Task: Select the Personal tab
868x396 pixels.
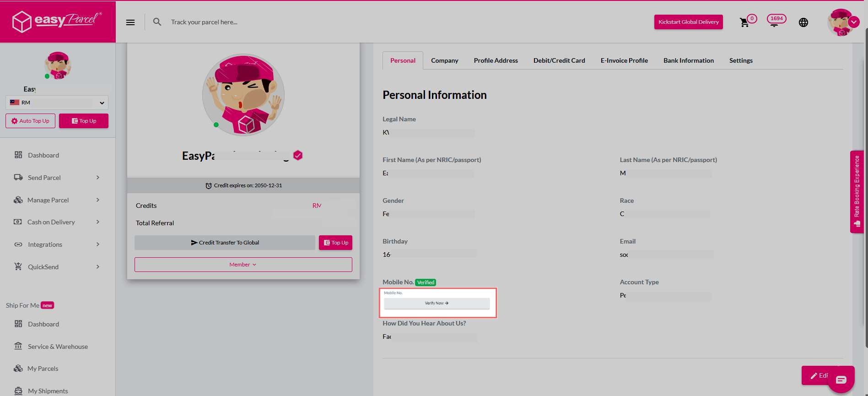Action: click(403, 60)
